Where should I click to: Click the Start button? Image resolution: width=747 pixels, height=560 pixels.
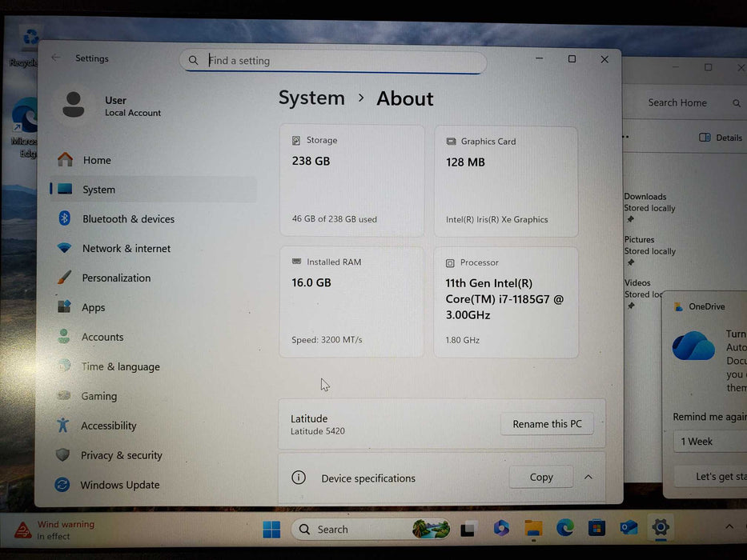coord(271,529)
